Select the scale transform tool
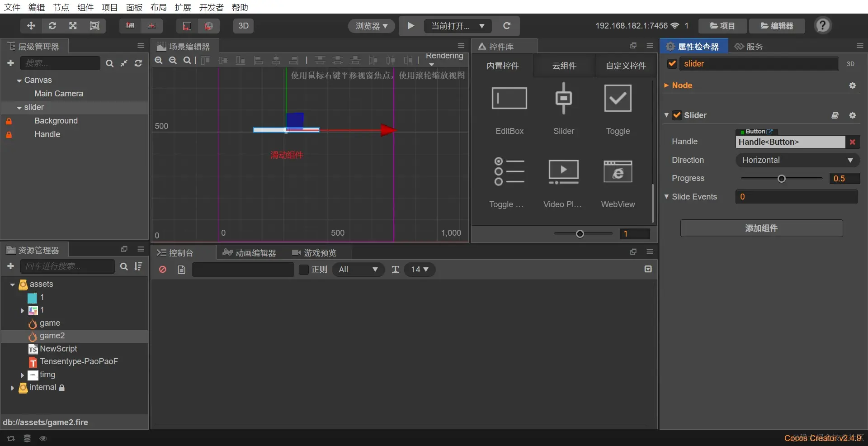 73,26
